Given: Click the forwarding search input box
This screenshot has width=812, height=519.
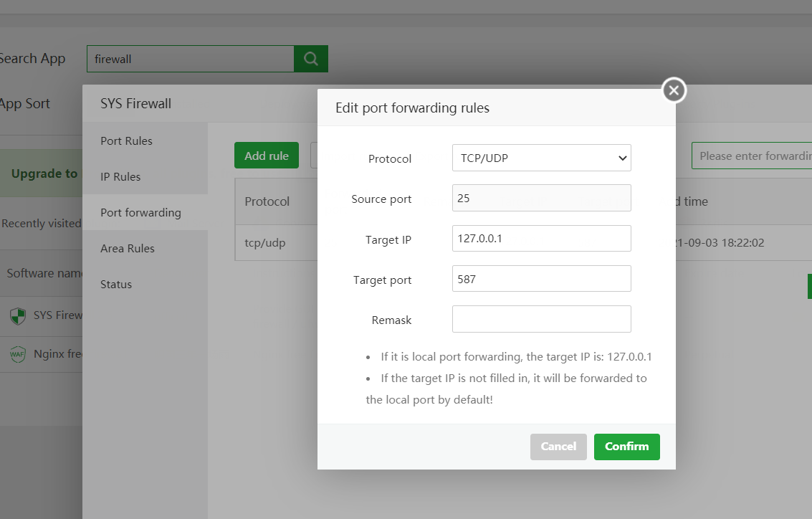Looking at the screenshot, I should pos(753,156).
